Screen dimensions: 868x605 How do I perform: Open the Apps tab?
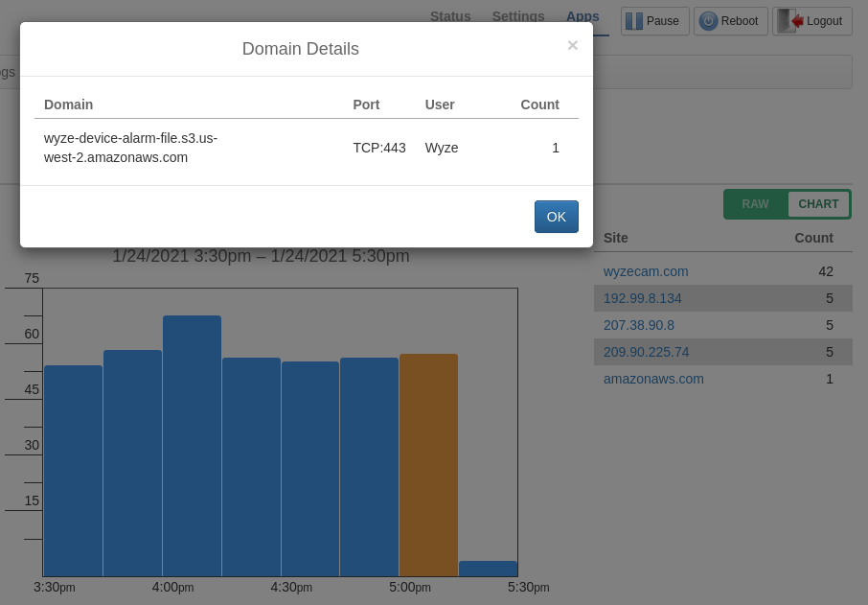(x=582, y=16)
